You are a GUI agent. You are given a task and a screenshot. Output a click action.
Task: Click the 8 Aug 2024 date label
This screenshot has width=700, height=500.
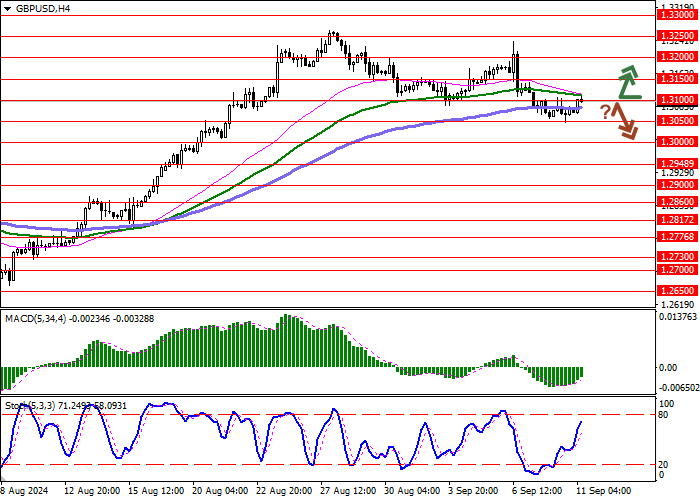pyautogui.click(x=24, y=491)
